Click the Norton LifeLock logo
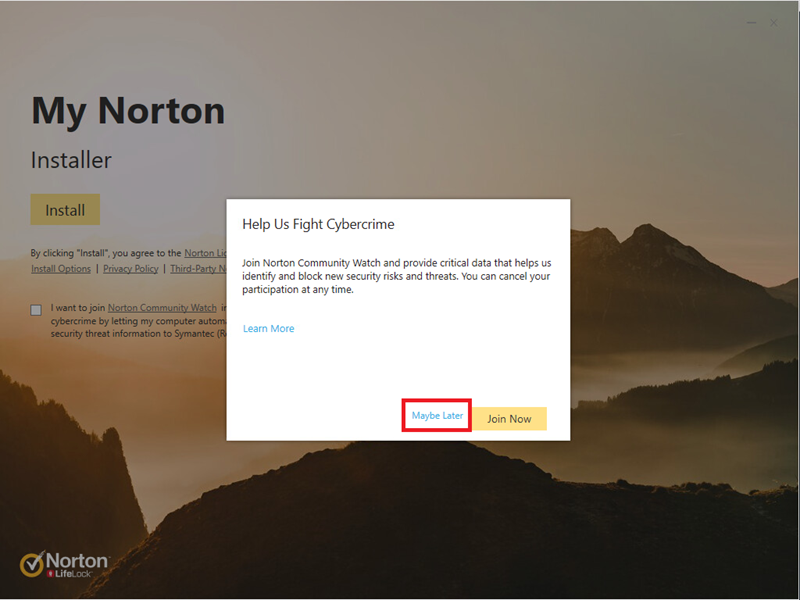Viewport: 800px width, 600px height. 64,564
